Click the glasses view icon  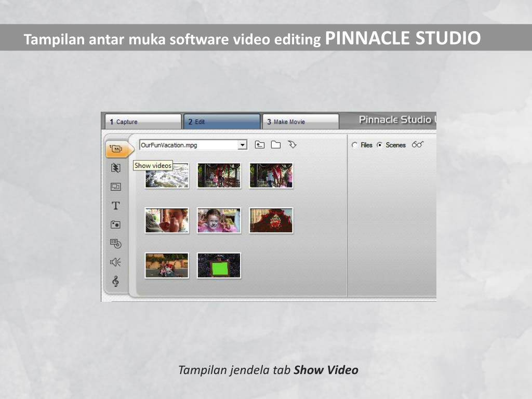418,144
